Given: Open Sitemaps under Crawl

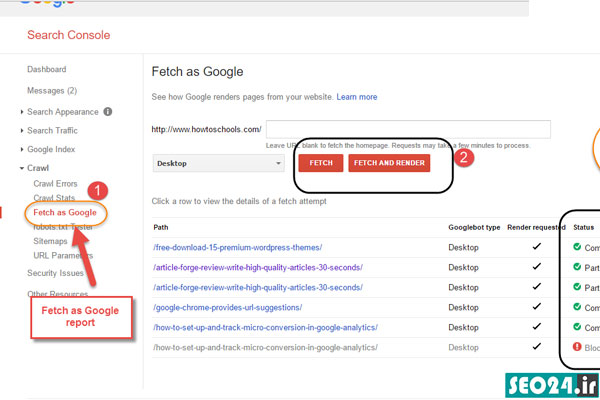Looking at the screenshot, I should pos(50,241).
